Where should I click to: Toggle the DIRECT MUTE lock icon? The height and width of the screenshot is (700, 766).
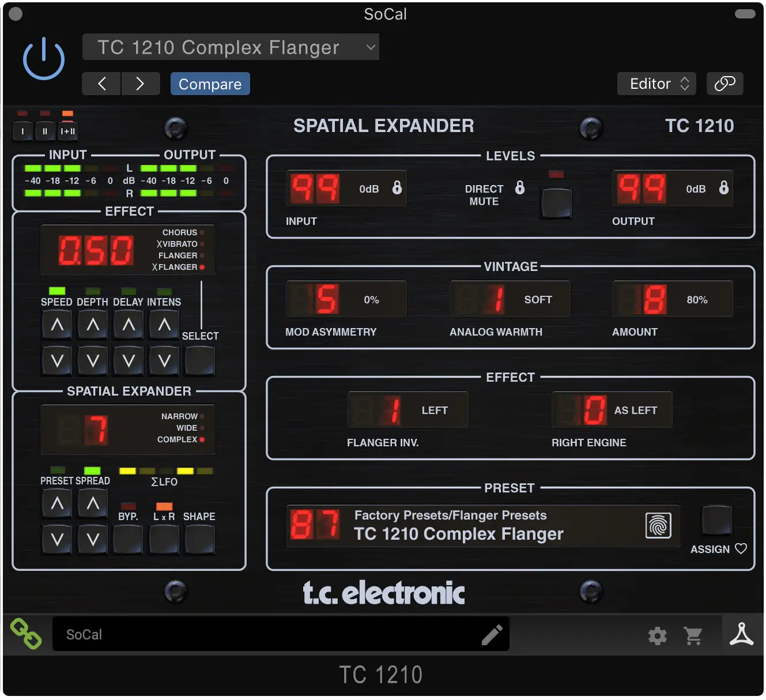[x=520, y=187]
